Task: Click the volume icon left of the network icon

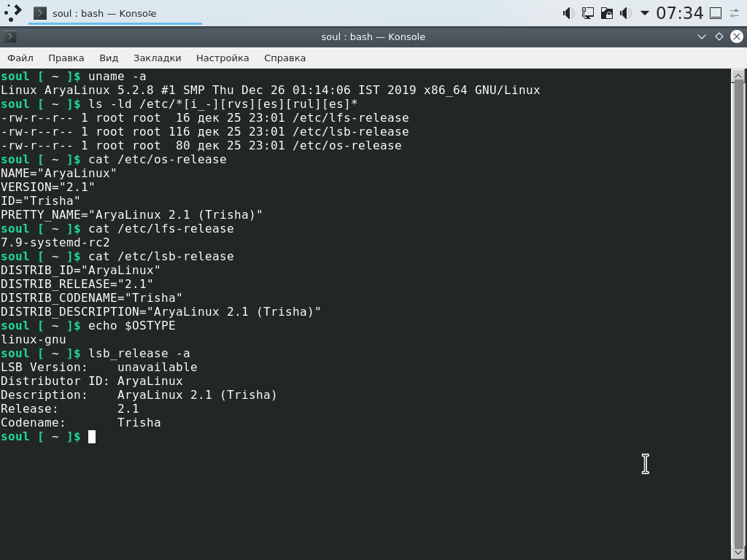Action: pyautogui.click(x=568, y=13)
